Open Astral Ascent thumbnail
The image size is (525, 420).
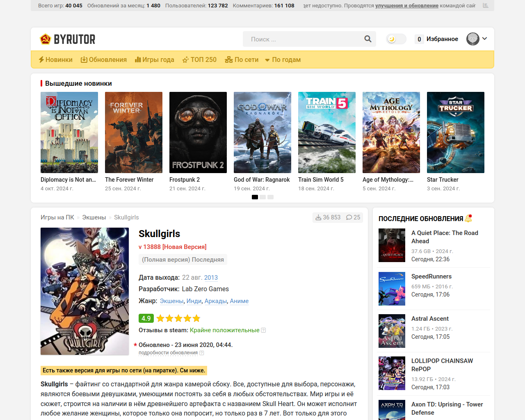[392, 331]
